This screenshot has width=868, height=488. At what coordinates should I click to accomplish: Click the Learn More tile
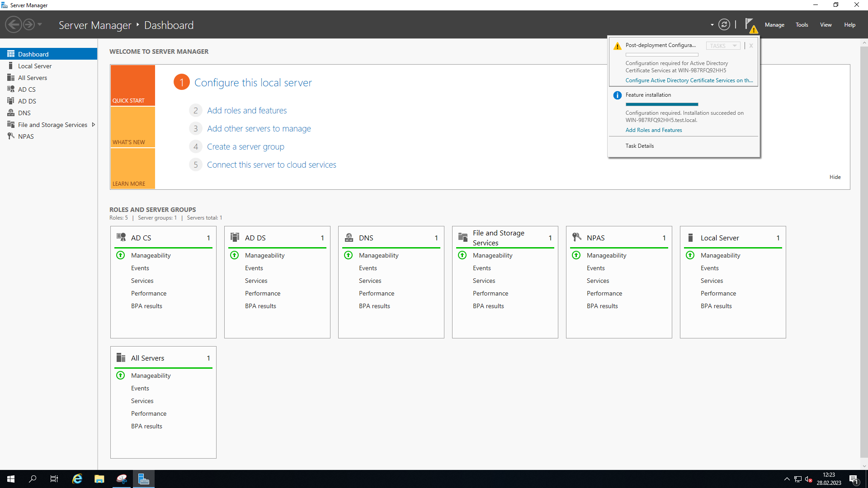pos(133,169)
